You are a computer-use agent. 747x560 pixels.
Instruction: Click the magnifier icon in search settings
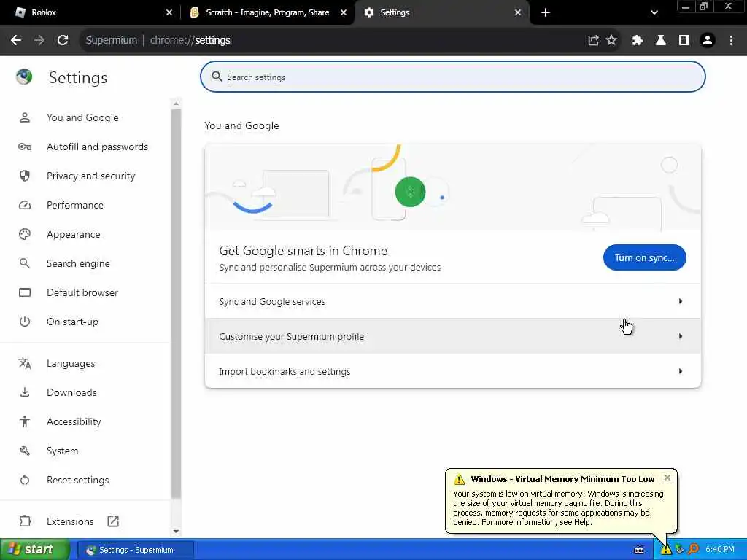coord(217,76)
